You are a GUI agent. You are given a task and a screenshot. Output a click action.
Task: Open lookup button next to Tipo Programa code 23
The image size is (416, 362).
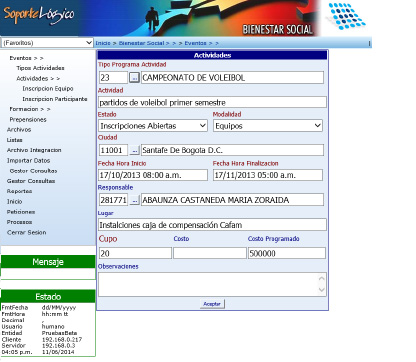(x=134, y=78)
